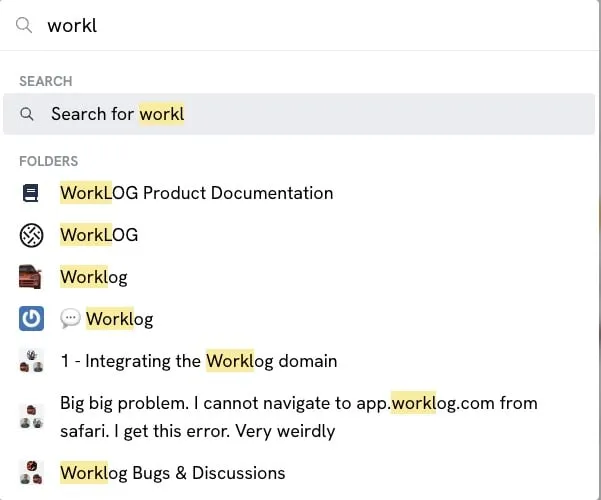Click the red car icon beside Worklog
This screenshot has width=601, height=500.
[30, 277]
